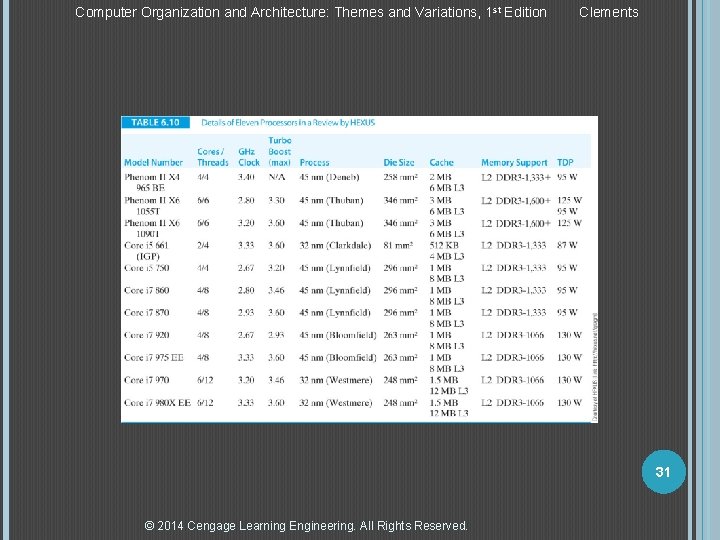Image resolution: width=720 pixels, height=540 pixels.
Task: Click the 2/4 cores/threads cell
Action: [x=203, y=245]
